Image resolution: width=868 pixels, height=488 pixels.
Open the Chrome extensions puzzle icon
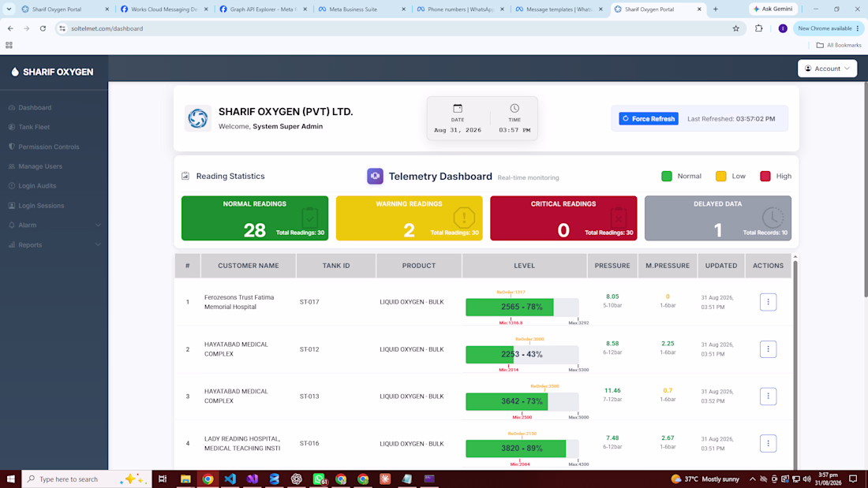click(759, 28)
